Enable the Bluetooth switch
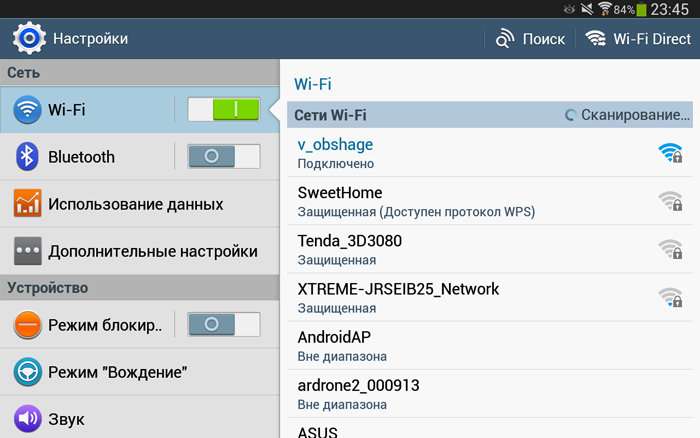The width and height of the screenshot is (700, 438). click(223, 157)
